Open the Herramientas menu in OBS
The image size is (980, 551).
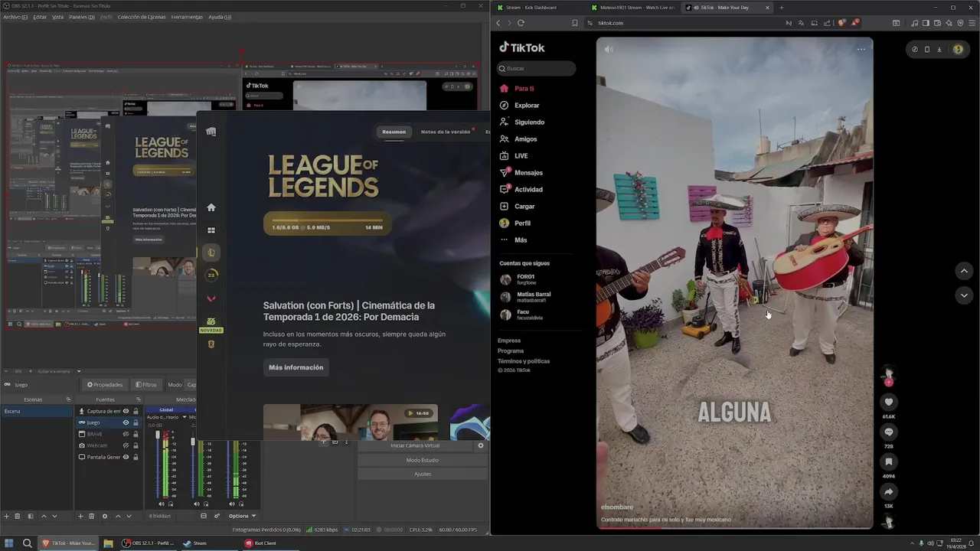tap(187, 17)
